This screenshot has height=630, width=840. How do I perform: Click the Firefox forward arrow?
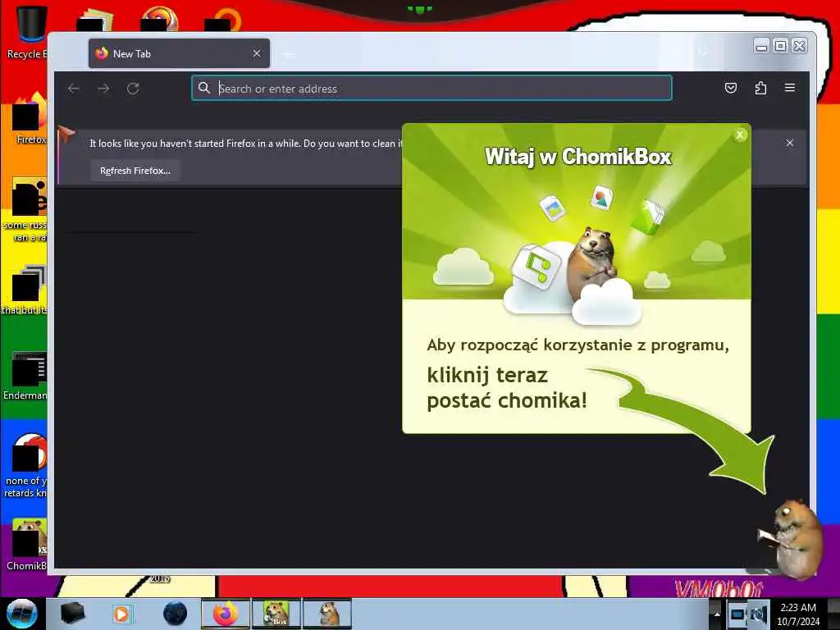[x=103, y=89]
